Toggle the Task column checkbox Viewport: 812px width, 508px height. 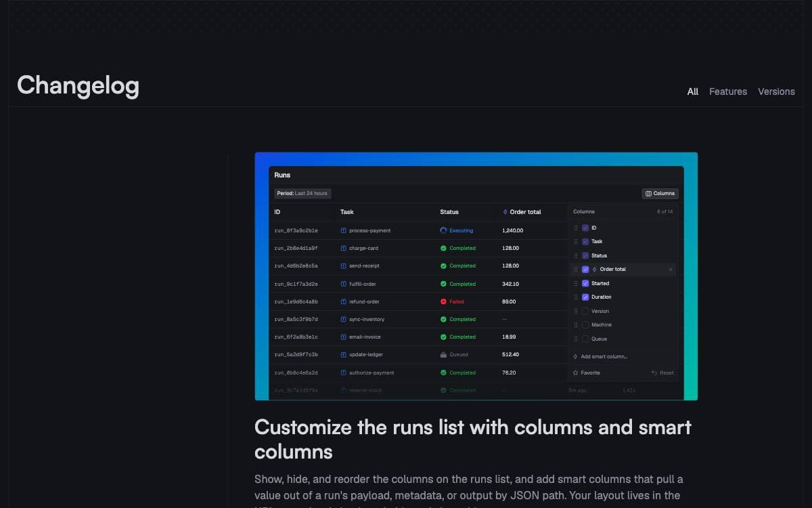pos(585,241)
